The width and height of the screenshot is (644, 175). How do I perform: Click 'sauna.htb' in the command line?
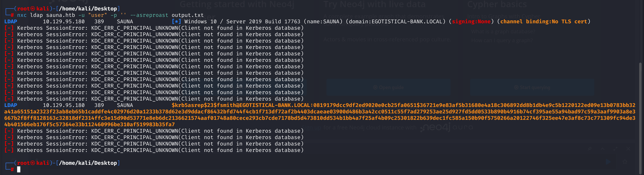[61, 15]
